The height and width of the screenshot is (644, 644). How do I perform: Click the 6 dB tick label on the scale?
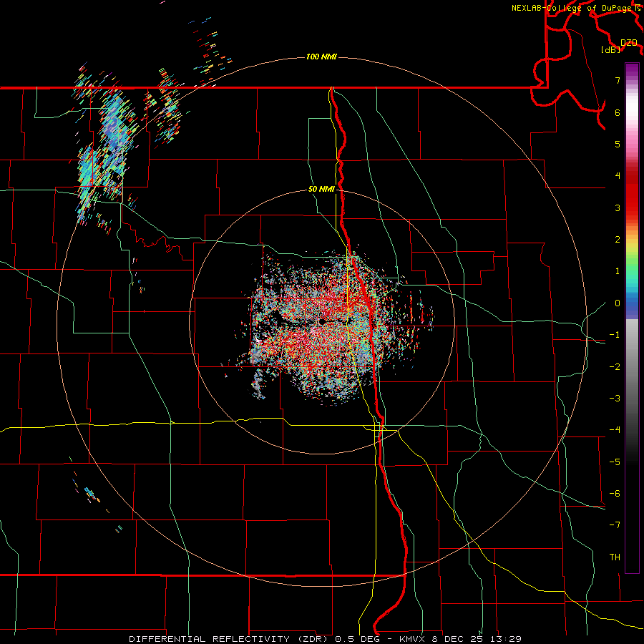pos(618,112)
